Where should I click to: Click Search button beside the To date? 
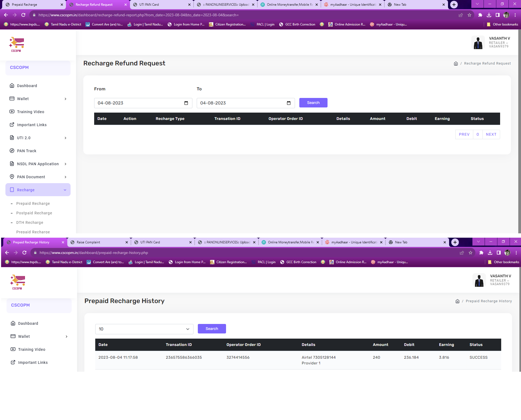pos(313,103)
